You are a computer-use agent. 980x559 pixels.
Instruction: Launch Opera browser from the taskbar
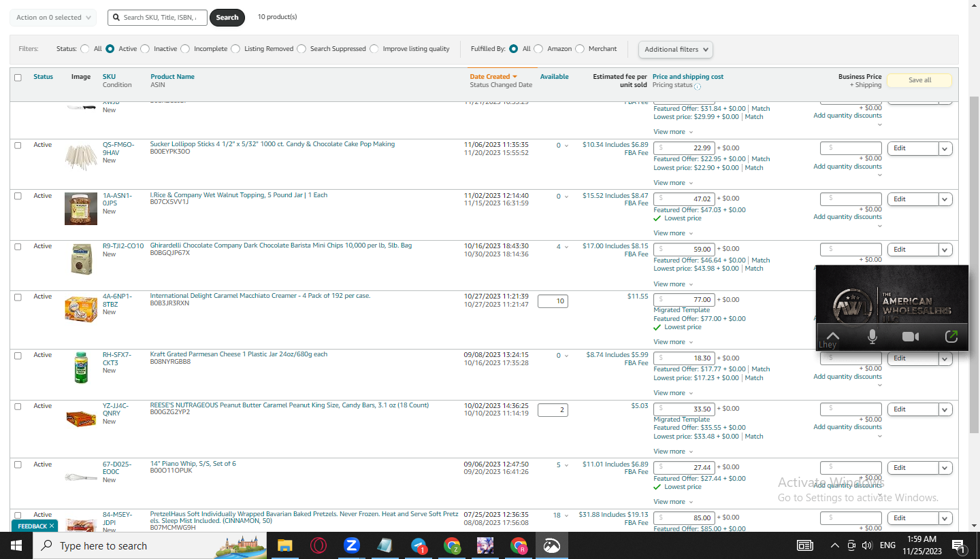point(318,545)
